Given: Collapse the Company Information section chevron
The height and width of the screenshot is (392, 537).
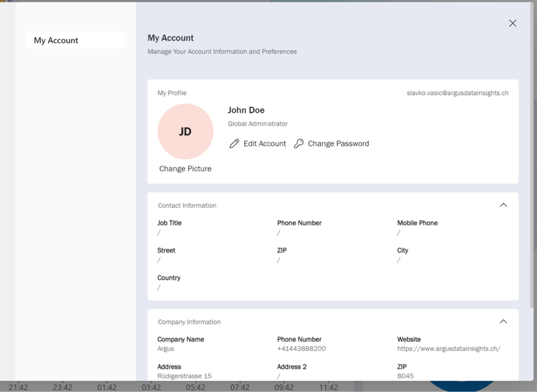Looking at the screenshot, I should 503,322.
